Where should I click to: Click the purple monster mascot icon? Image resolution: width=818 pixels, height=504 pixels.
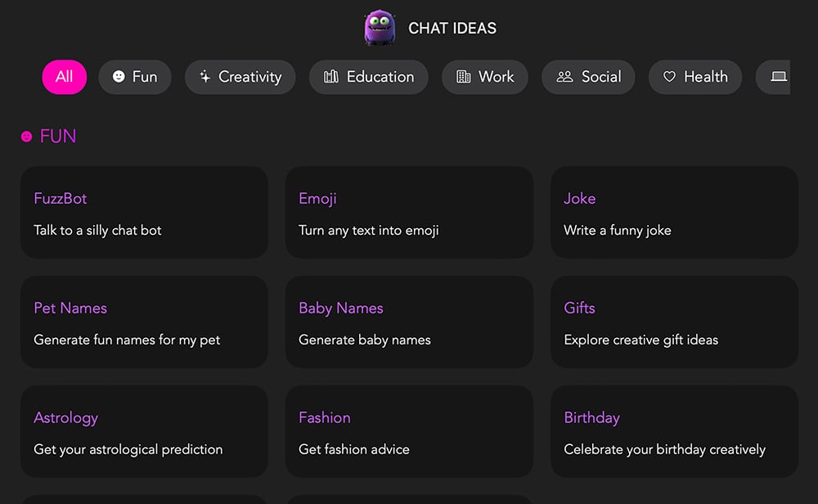(379, 28)
